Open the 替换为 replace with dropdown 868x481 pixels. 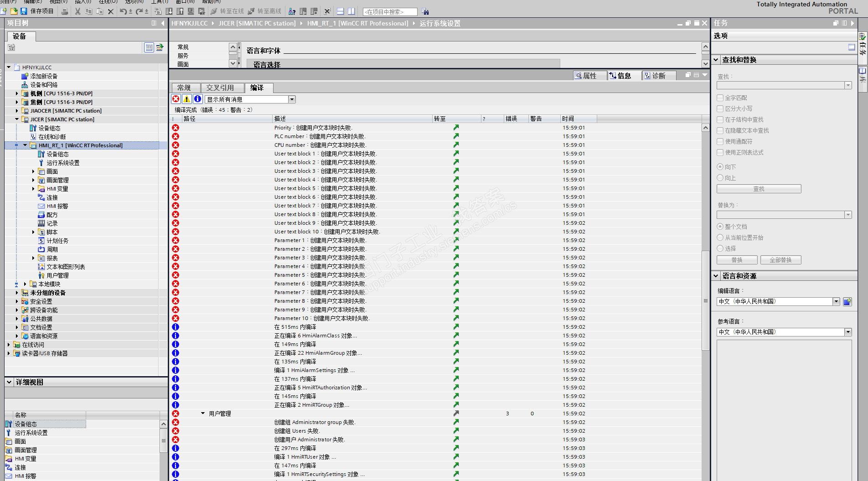[x=848, y=215]
